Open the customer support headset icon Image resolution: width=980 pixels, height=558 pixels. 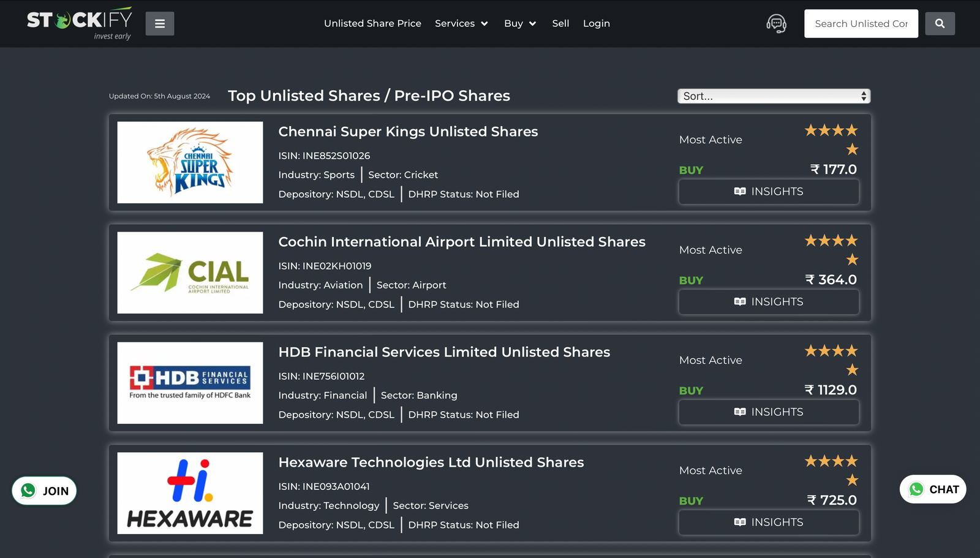[x=776, y=24]
